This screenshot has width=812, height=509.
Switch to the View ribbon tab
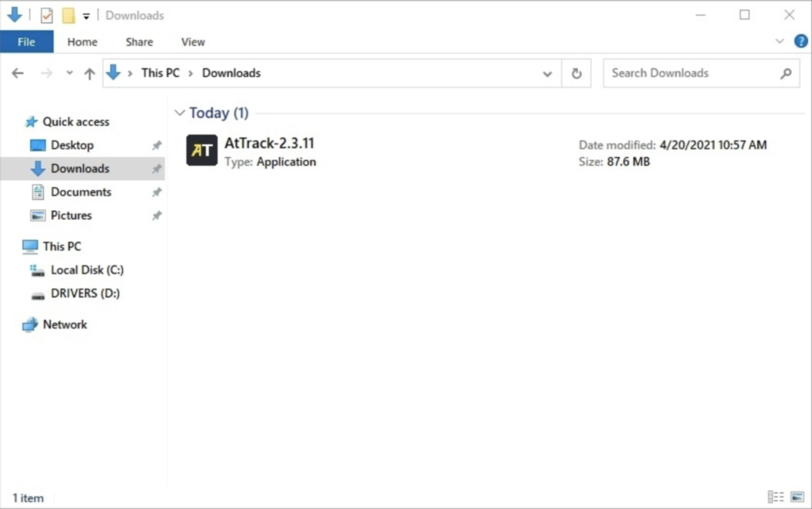tap(192, 41)
